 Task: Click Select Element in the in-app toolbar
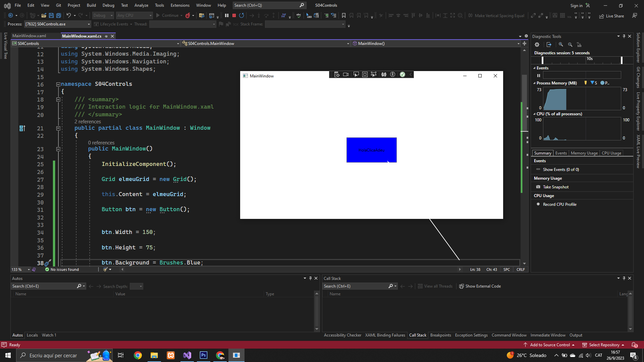point(356,74)
